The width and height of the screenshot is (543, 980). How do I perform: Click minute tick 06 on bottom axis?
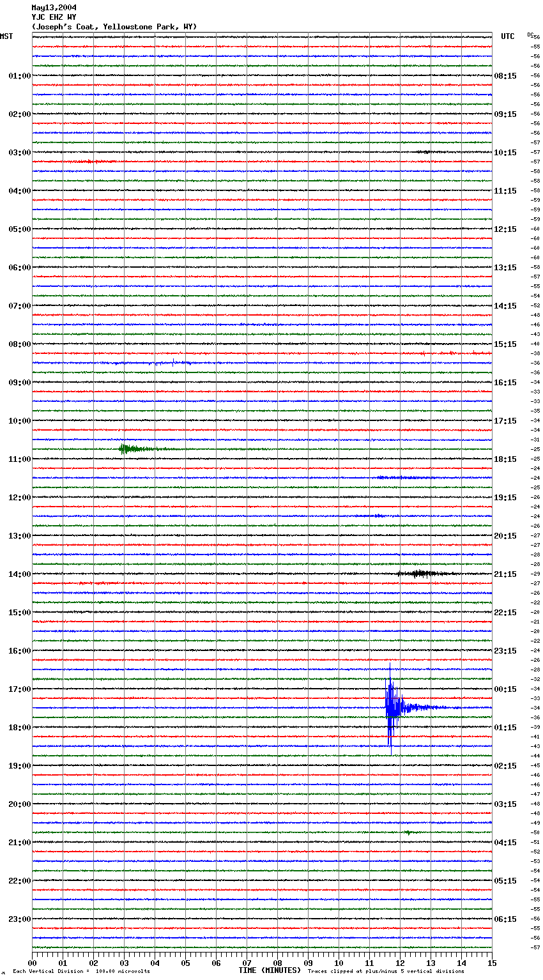coord(216,963)
